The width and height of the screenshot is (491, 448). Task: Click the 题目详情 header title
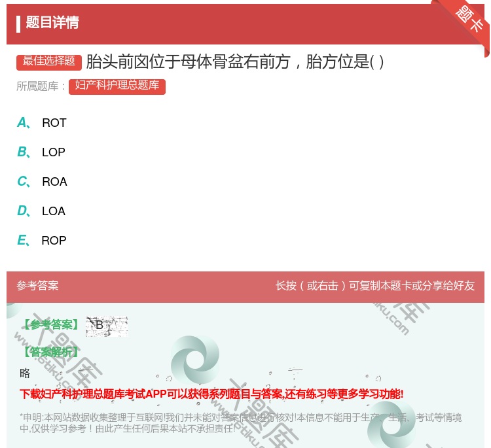52,22
